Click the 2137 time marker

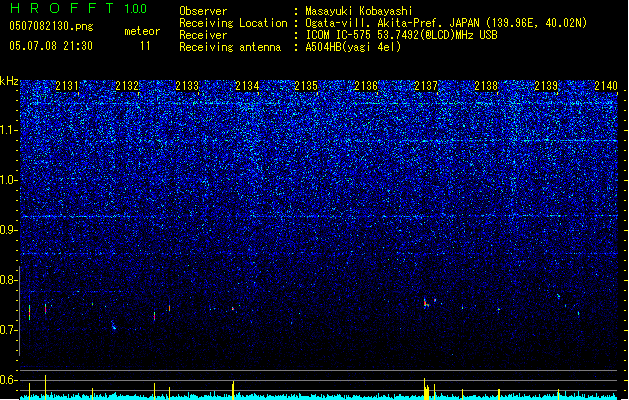426,86
